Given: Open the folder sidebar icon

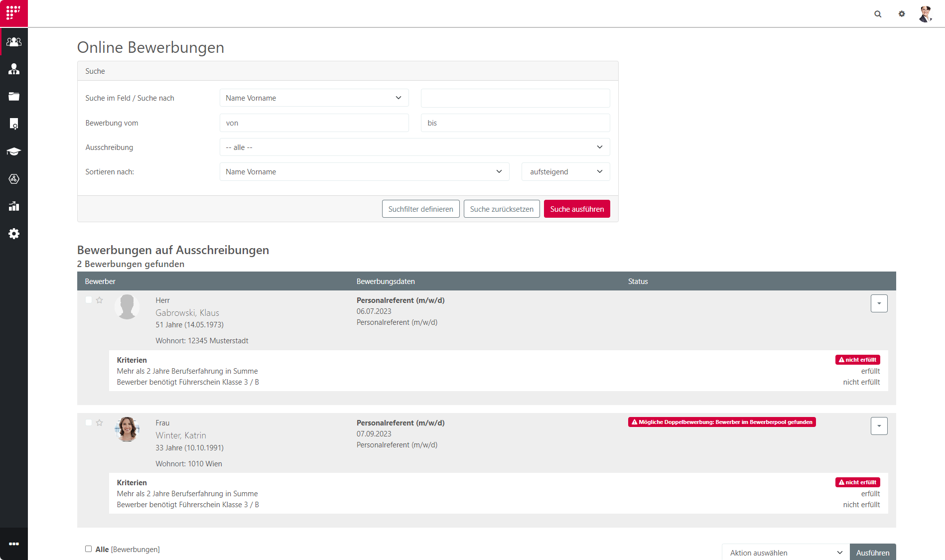Looking at the screenshot, I should tap(14, 97).
